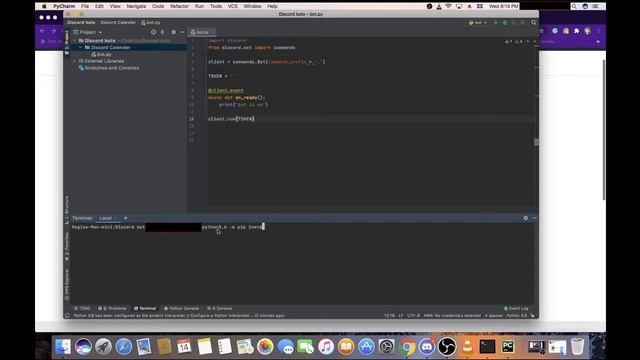Open the Code menu
Screen dimensions: 640x360
coord(158,6)
